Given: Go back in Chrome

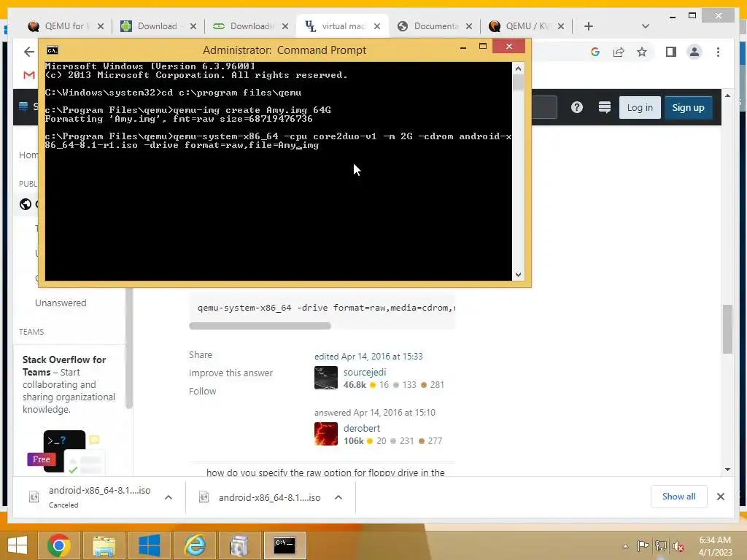Looking at the screenshot, I should pyautogui.click(x=29, y=52).
